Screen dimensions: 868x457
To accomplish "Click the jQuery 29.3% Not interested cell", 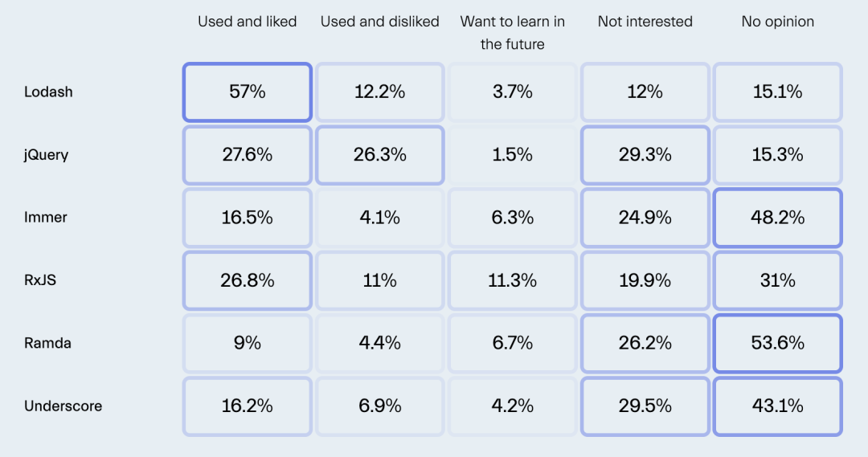I will 645,155.
